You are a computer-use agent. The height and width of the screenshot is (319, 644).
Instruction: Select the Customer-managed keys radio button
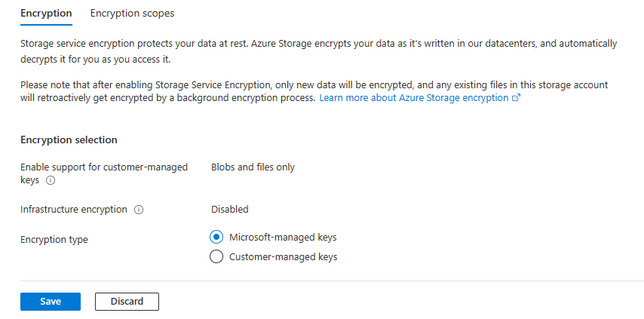pyautogui.click(x=216, y=256)
